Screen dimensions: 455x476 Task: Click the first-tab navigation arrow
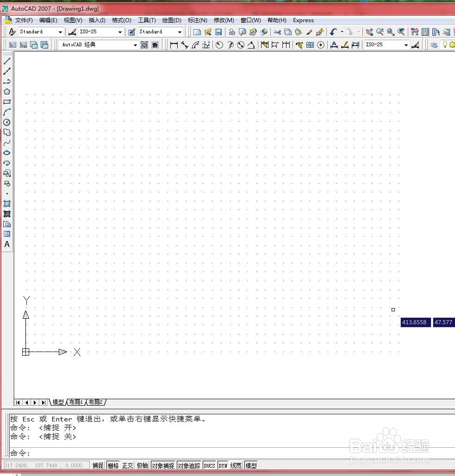(x=18, y=402)
